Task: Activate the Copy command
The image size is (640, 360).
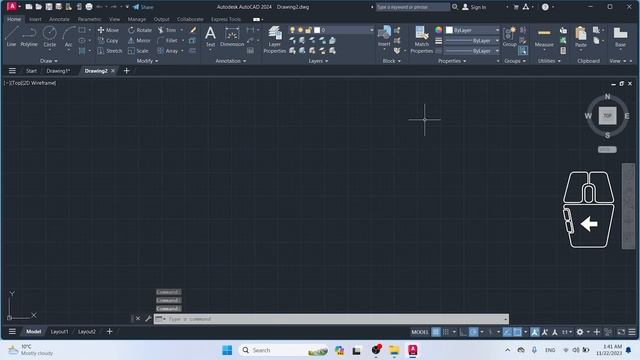Action: [108, 40]
